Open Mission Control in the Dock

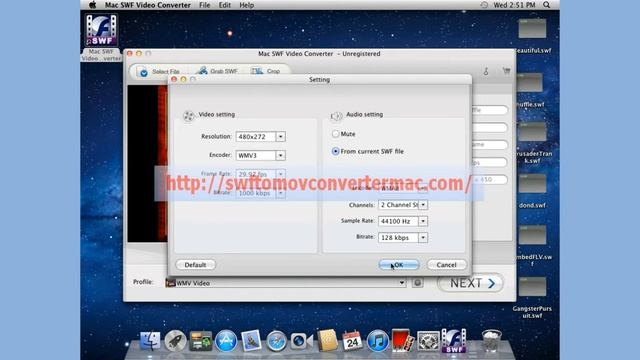[x=200, y=341]
